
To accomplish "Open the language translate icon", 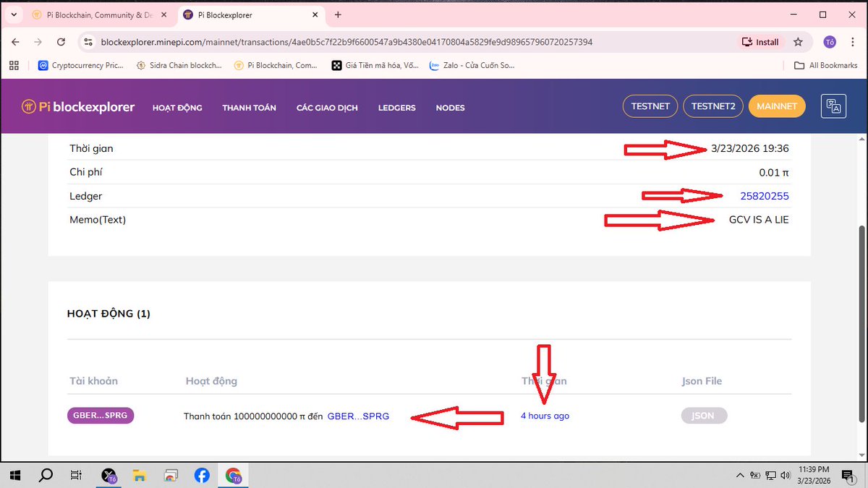I will (834, 106).
